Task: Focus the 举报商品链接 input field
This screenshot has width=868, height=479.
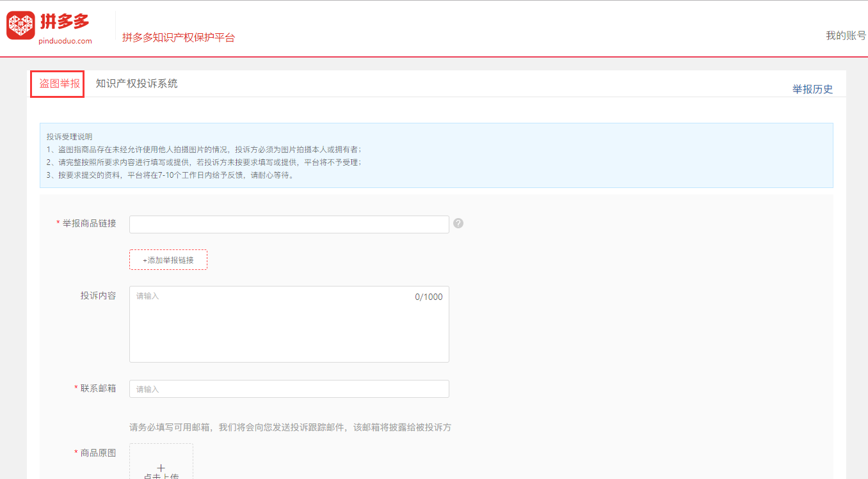Action: (289, 224)
